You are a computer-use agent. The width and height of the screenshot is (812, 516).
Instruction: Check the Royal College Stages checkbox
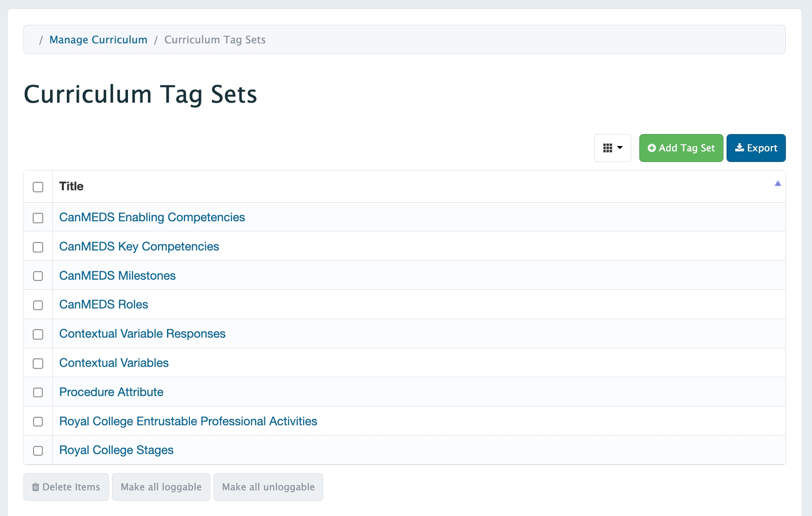pos(38,451)
